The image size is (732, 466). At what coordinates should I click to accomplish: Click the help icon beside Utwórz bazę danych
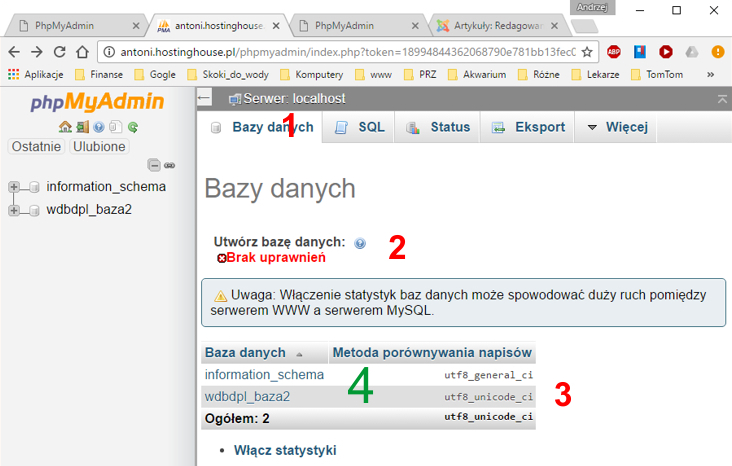360,243
